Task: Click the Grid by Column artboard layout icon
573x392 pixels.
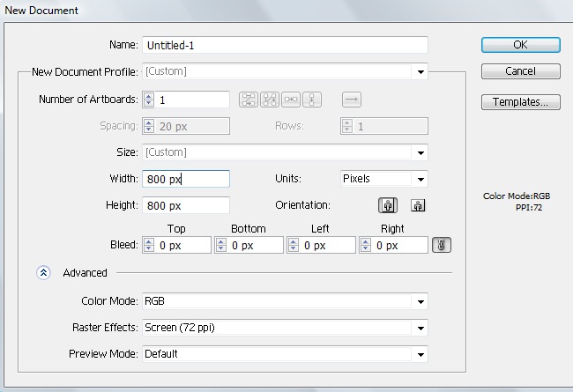Action: tap(270, 100)
